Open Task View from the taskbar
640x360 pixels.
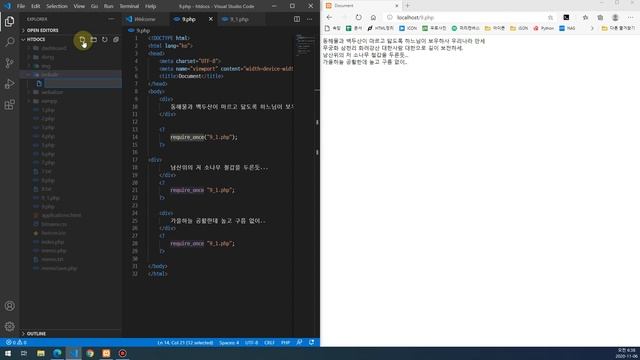pyautogui.click(x=24, y=353)
